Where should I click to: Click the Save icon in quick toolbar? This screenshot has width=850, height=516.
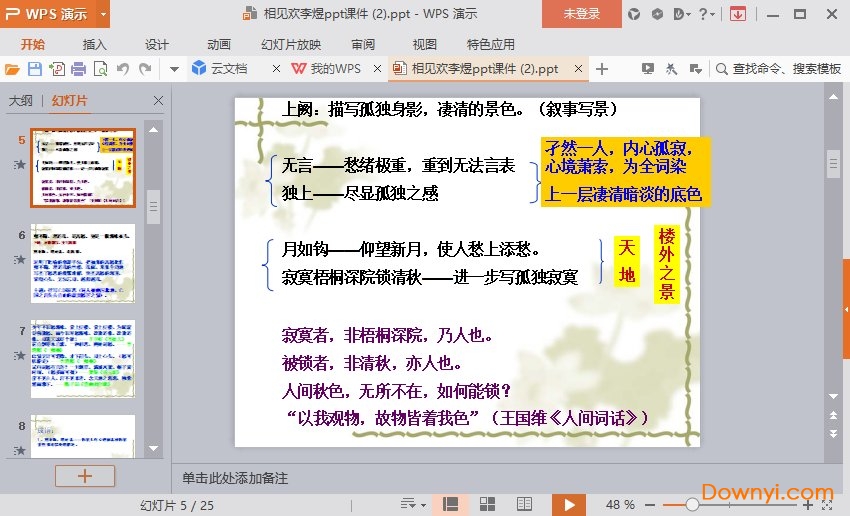click(x=34, y=69)
